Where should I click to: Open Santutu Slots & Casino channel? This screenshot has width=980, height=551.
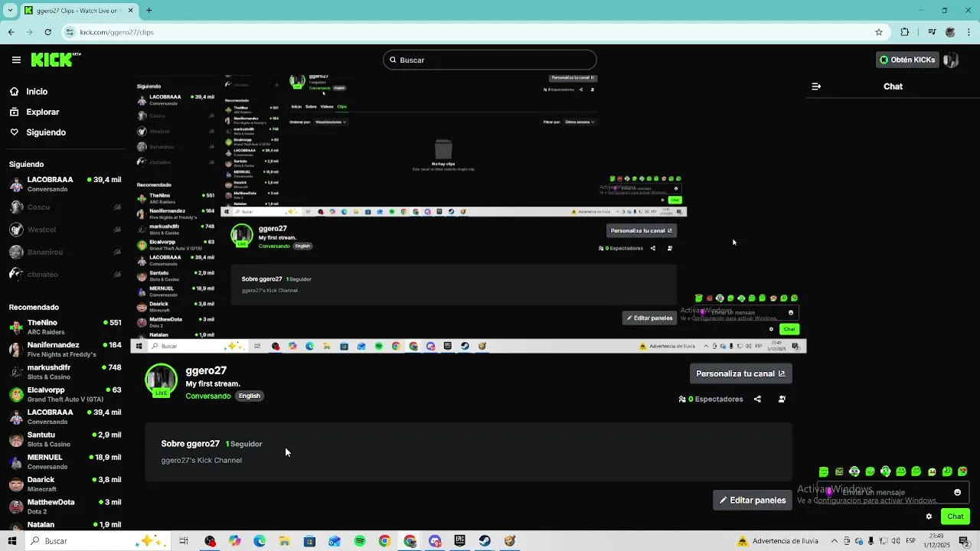coord(65,439)
